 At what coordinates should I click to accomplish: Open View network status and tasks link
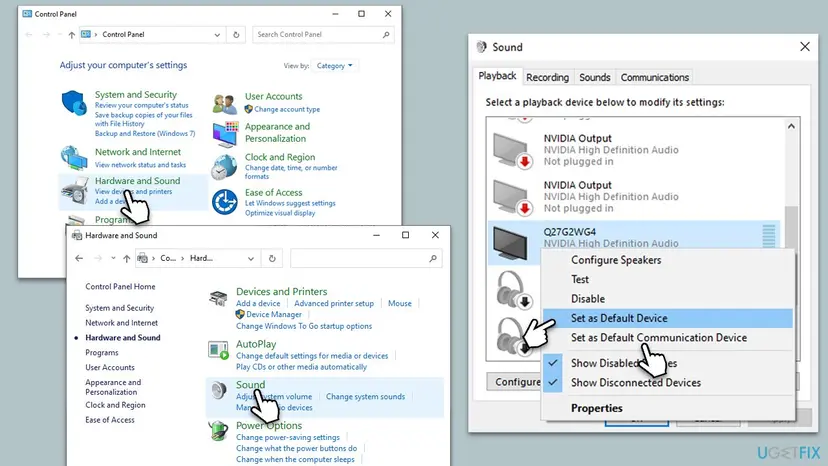pyautogui.click(x=140, y=165)
